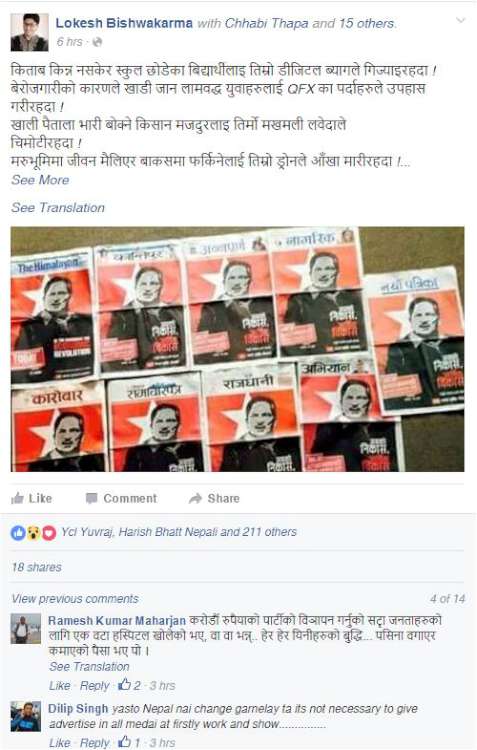View the 18 shares list

pos(37,567)
